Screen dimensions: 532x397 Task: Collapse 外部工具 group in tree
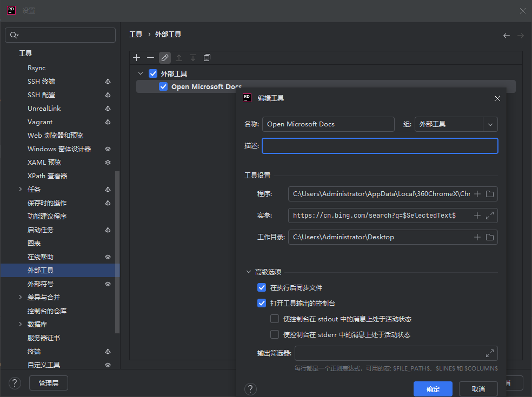click(141, 73)
